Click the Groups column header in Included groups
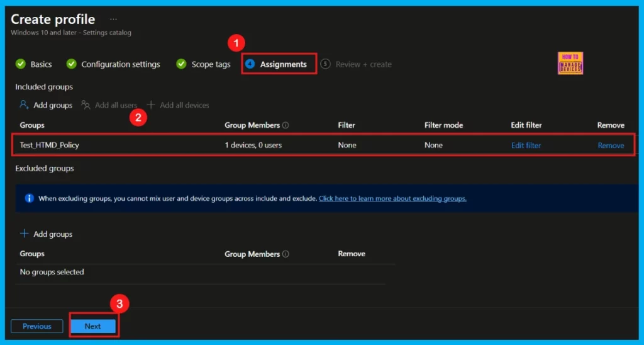Screen dimensions: 644x345 (x=32, y=125)
